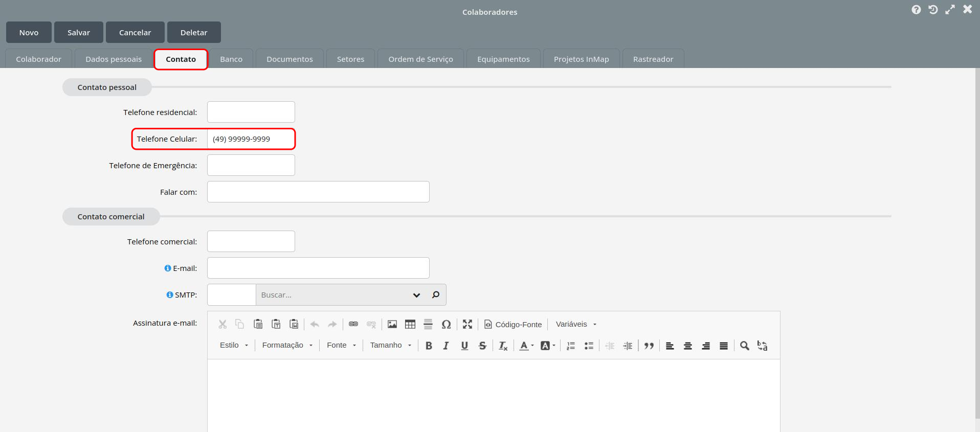The image size is (980, 432).
Task: Focus the Telefone residencial field
Action: tap(251, 112)
